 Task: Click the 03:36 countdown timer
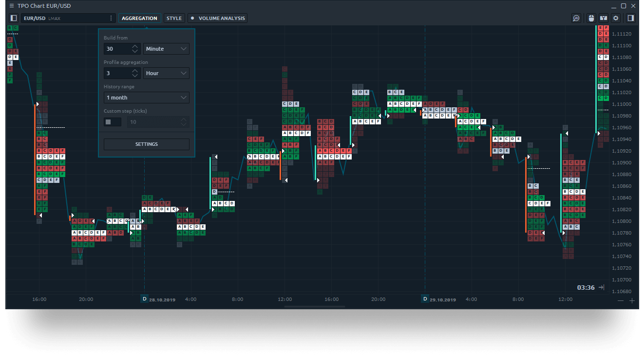point(586,288)
